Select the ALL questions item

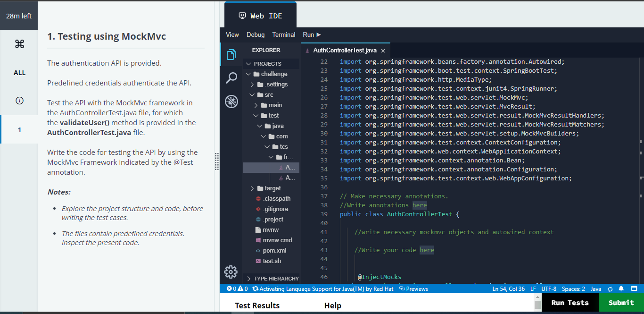click(19, 73)
